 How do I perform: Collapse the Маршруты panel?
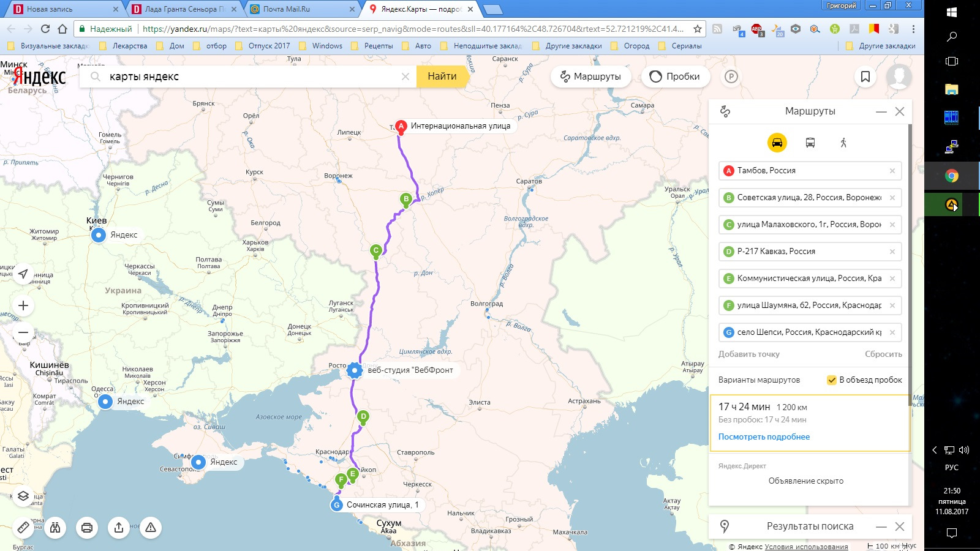pos(881,111)
